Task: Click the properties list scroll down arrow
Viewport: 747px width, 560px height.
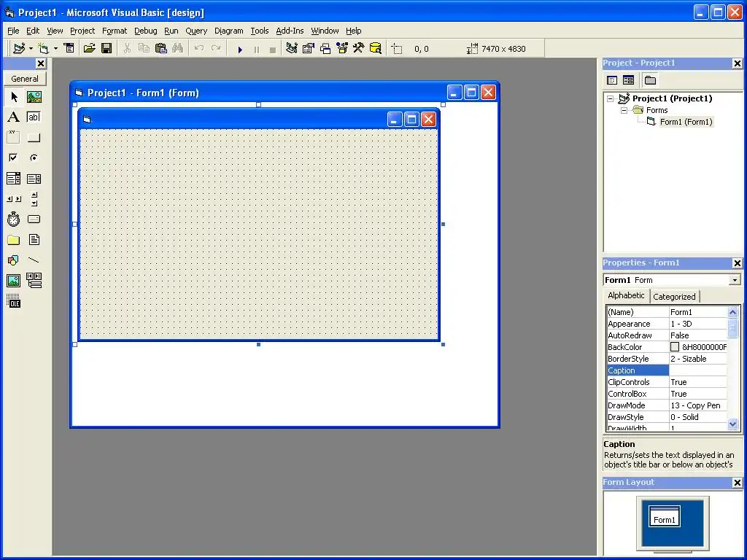Action: click(732, 424)
